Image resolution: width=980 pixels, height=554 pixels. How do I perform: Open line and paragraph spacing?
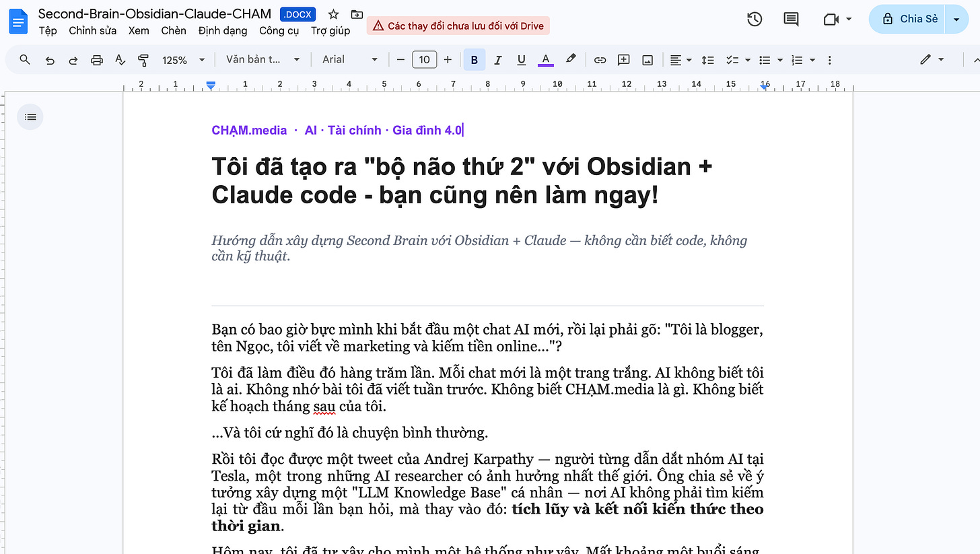(x=707, y=60)
